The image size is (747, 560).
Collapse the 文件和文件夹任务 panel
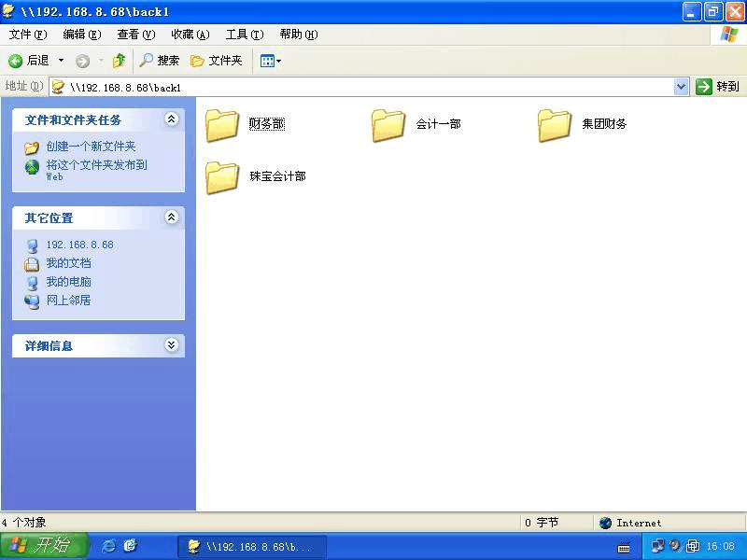[x=171, y=119]
